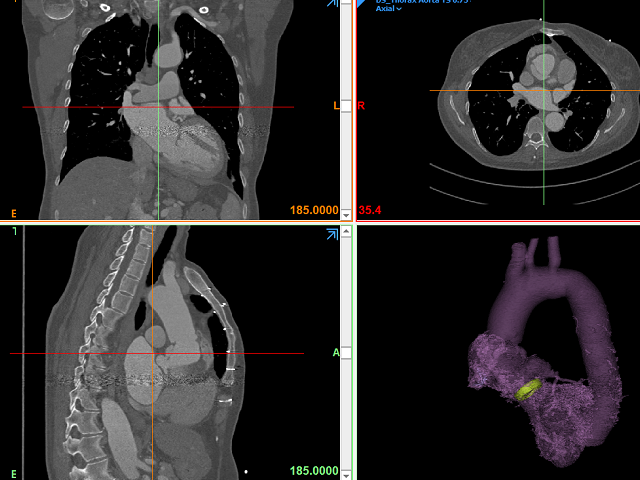The image size is (640, 480).
Task: Grab the sagittal view slice slider thumb
Action: [x=346, y=353]
